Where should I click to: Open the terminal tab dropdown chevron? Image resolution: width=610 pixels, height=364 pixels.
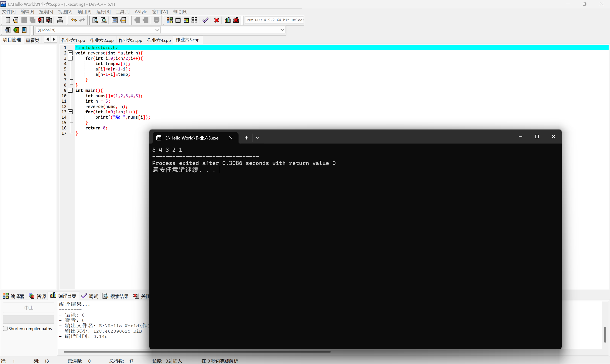pyautogui.click(x=257, y=138)
